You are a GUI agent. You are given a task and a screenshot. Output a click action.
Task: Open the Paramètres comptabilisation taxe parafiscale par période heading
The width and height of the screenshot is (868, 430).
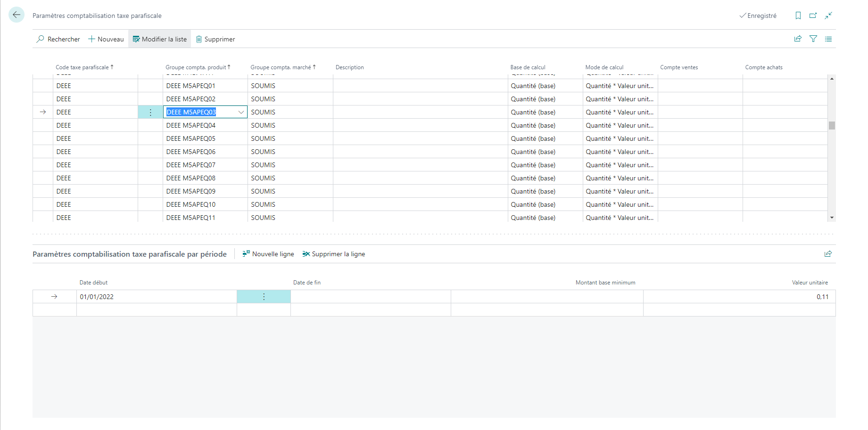click(130, 254)
